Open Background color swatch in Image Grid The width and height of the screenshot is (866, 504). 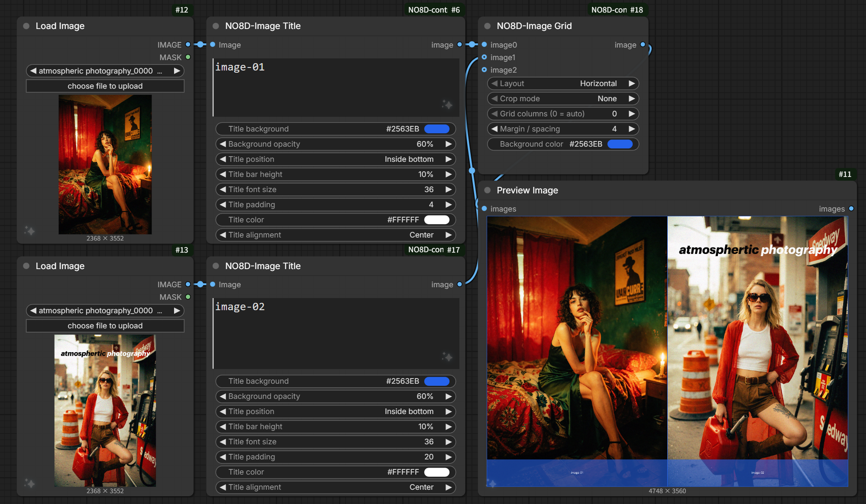[620, 144]
